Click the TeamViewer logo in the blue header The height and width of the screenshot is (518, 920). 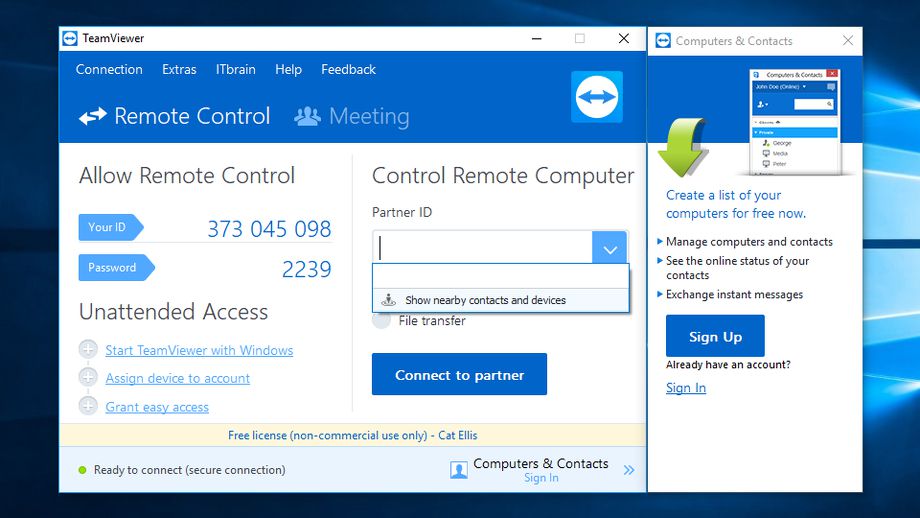597,97
